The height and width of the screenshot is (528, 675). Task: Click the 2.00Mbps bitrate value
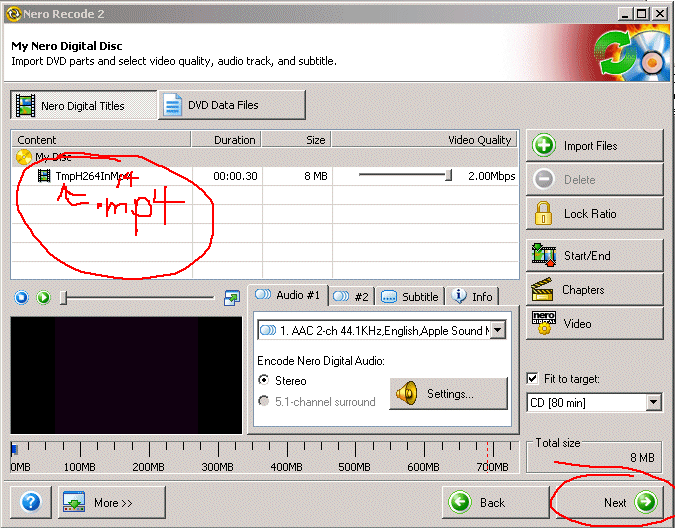pos(492,176)
